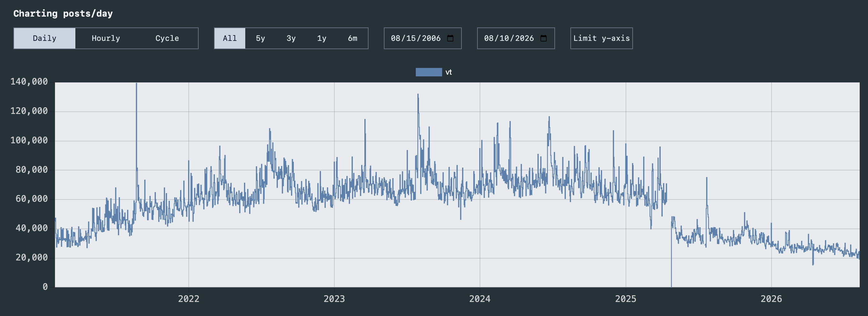Image resolution: width=868 pixels, height=316 pixels.
Task: Edit the start date field 08/15/2006
Action: 423,38
